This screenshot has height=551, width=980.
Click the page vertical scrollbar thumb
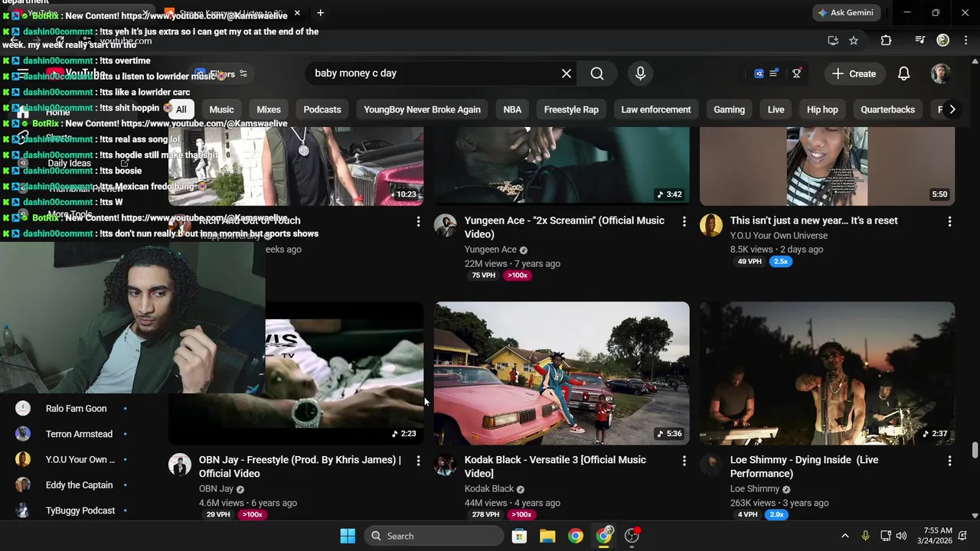(975, 450)
